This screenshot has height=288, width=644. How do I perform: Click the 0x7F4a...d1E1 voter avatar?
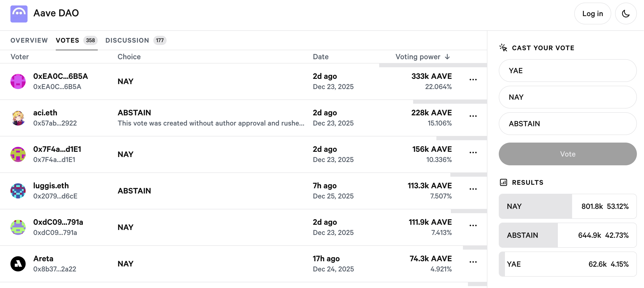tap(18, 154)
